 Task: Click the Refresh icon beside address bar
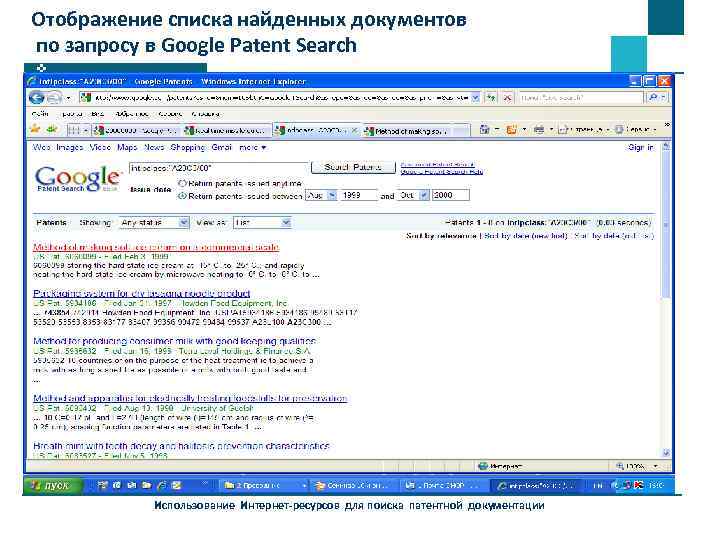point(492,98)
